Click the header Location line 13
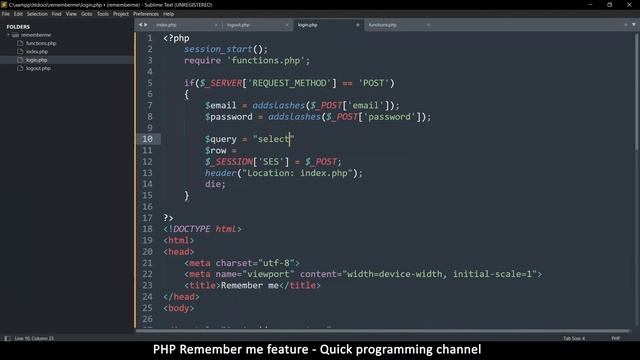 coord(284,173)
